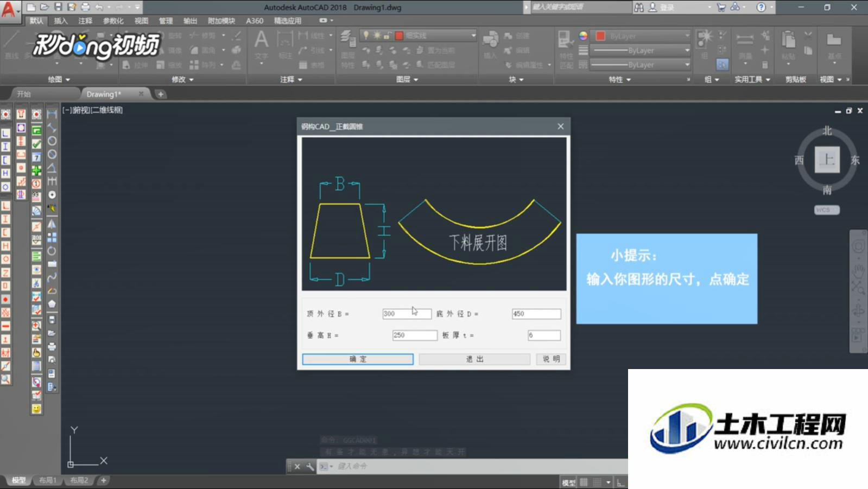Click the 退出 button in dialog
The height and width of the screenshot is (489, 868).
coord(474,359)
